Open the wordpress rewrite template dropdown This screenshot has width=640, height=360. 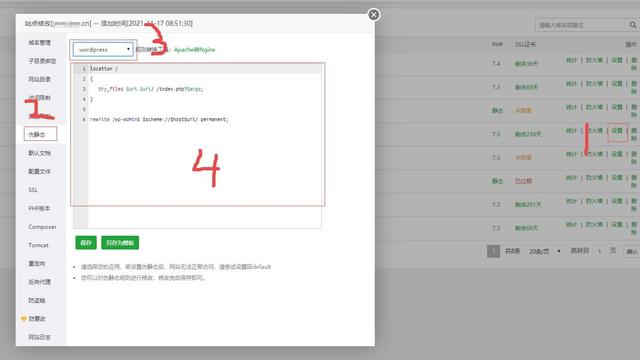[x=103, y=49]
